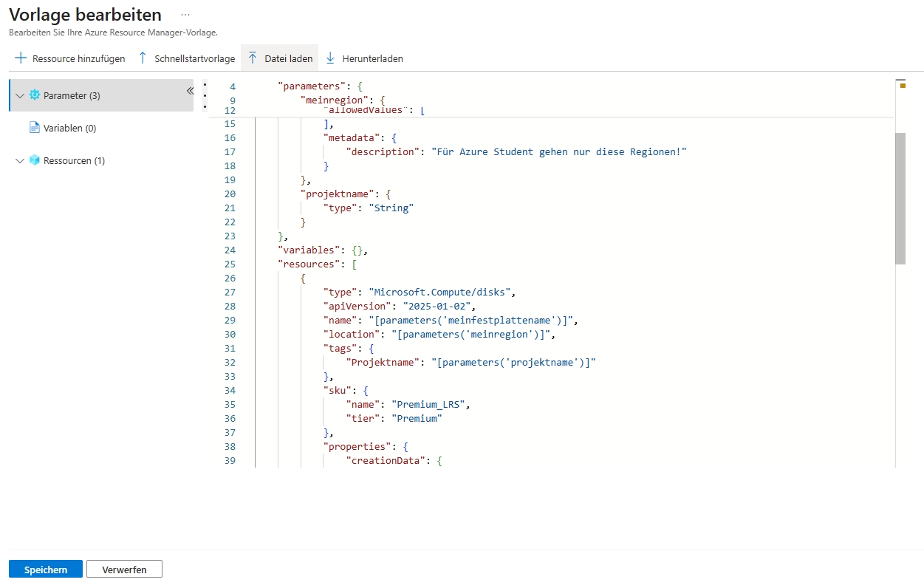Click the editor's vertical scrollbar thumb

[900, 198]
